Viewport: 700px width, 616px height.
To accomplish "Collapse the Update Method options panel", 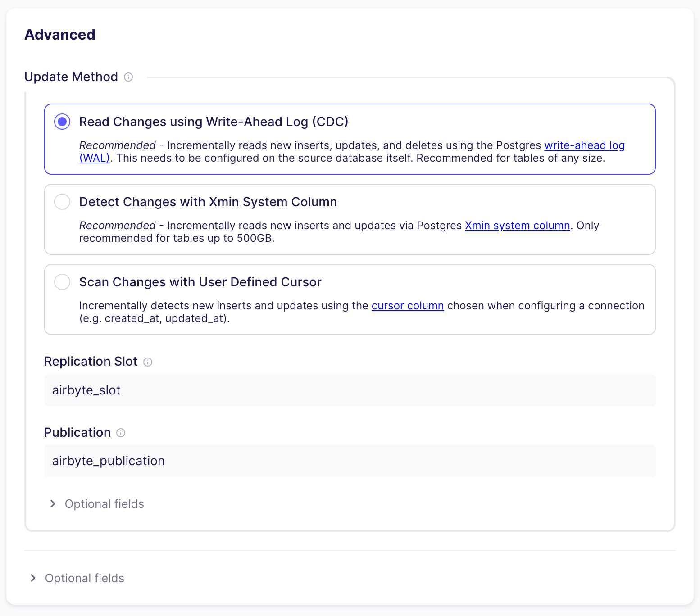I will pos(72,77).
